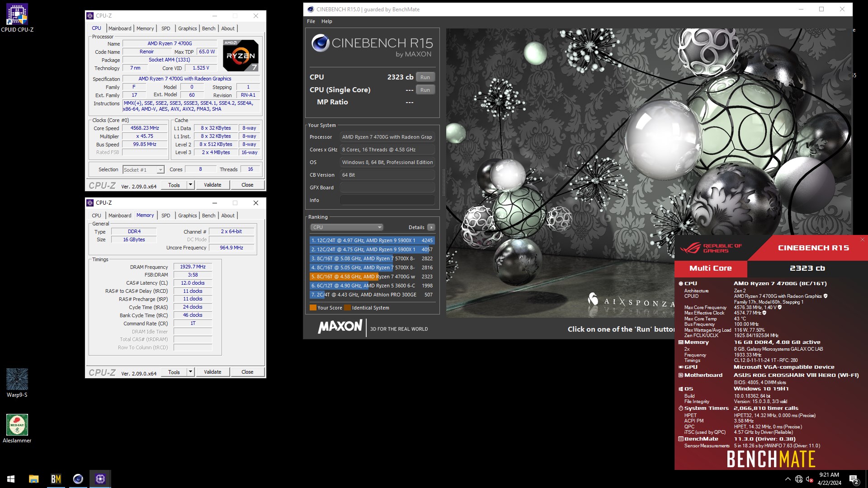
Task: Click the Republic of Gamers logo
Action: coord(711,248)
